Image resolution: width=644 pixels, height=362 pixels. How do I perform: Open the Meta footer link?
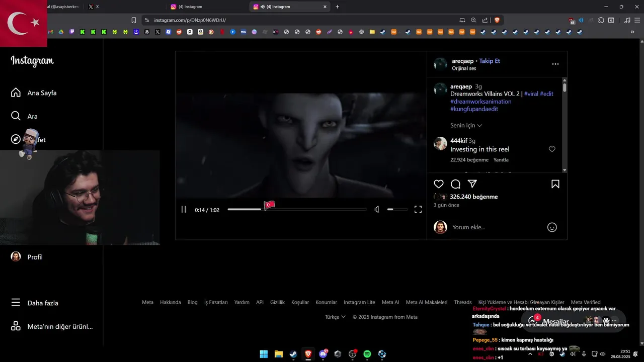click(147, 302)
